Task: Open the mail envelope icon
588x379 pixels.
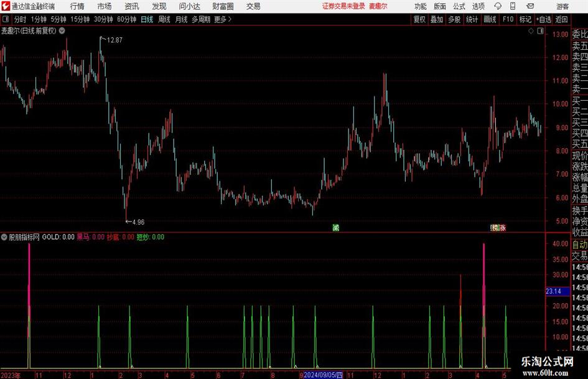Action: click(x=530, y=6)
